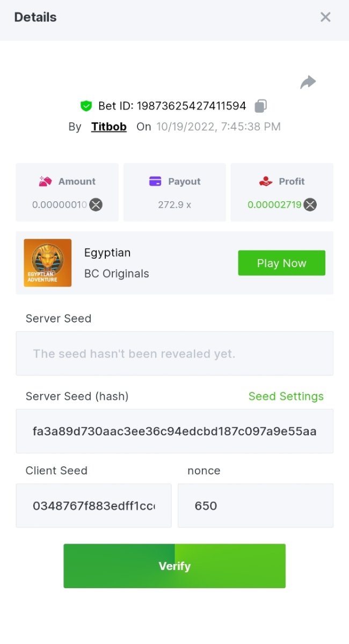Click the Profit currency coin icon
The height and width of the screenshot is (644, 349).
[x=310, y=204]
